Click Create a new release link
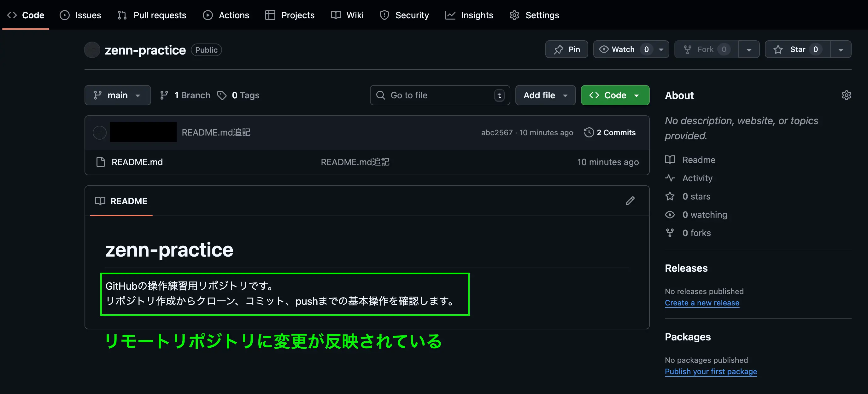The width and height of the screenshot is (868, 394). pos(701,302)
